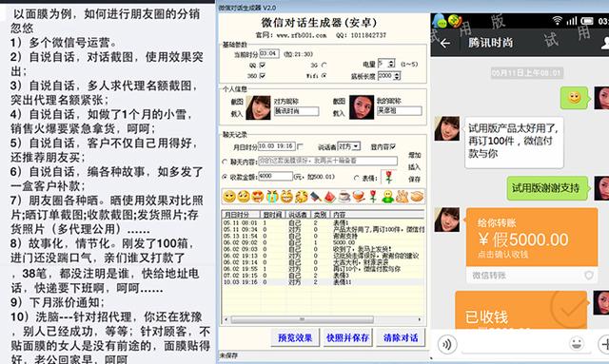
Task: Toggle the checkbox next to 月日时分 field
Action: [300, 146]
